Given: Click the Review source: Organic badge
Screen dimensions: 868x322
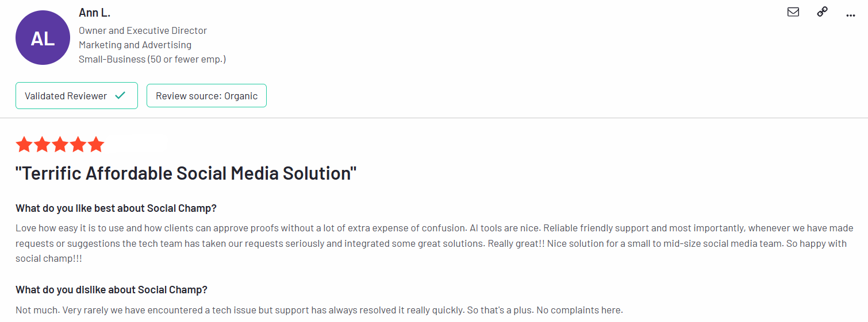Looking at the screenshot, I should [x=206, y=96].
